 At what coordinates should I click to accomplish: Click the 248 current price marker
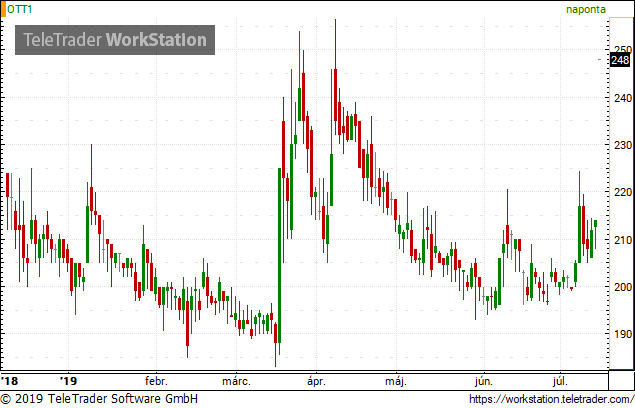click(x=620, y=60)
